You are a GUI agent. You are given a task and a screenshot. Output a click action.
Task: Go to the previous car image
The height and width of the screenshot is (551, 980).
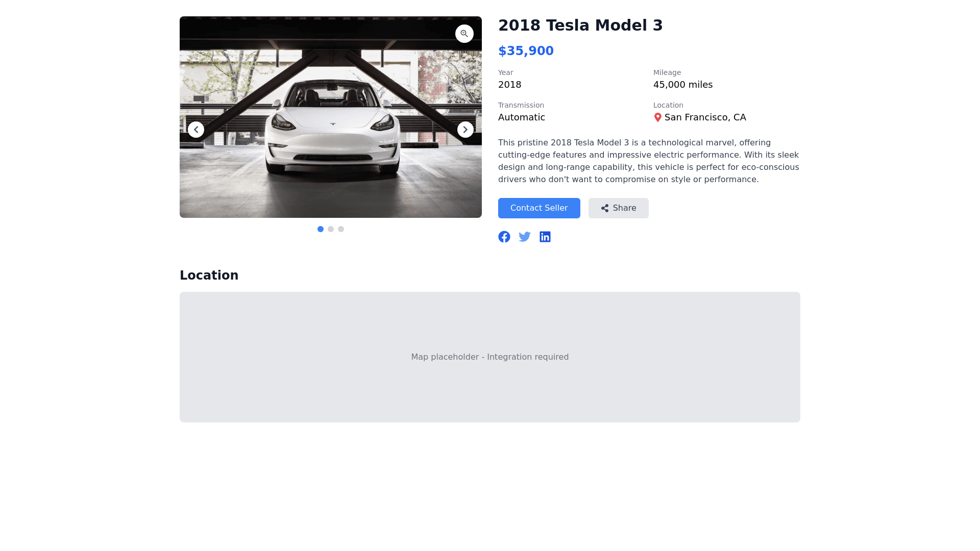tap(196, 130)
